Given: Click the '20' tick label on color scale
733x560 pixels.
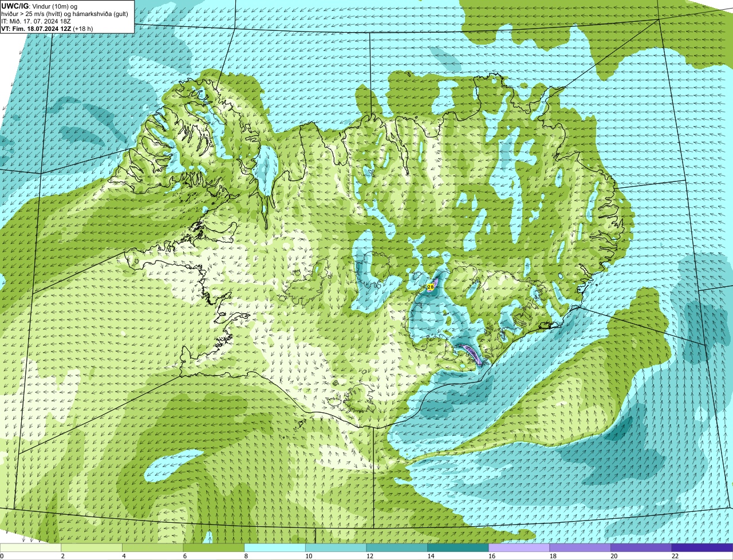Looking at the screenshot, I should pos(614,556).
